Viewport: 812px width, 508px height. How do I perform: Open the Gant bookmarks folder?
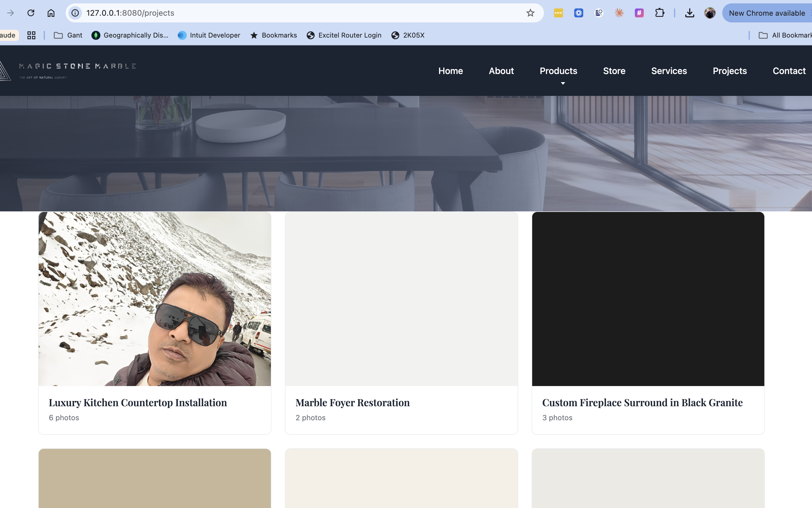pyautogui.click(x=68, y=35)
